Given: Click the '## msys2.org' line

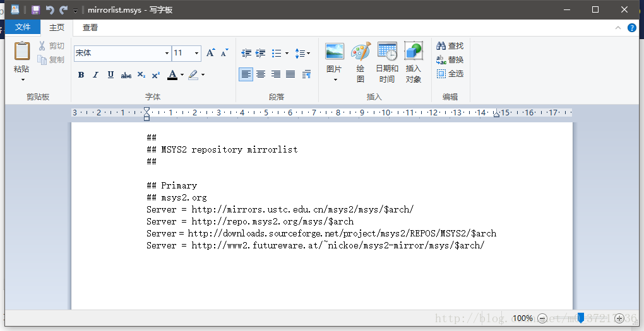Looking at the screenshot, I should tap(177, 198).
